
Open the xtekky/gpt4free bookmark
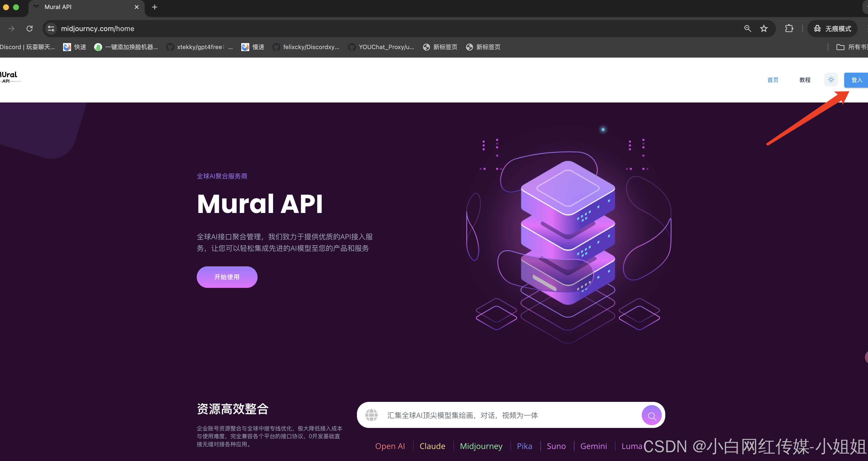click(199, 47)
